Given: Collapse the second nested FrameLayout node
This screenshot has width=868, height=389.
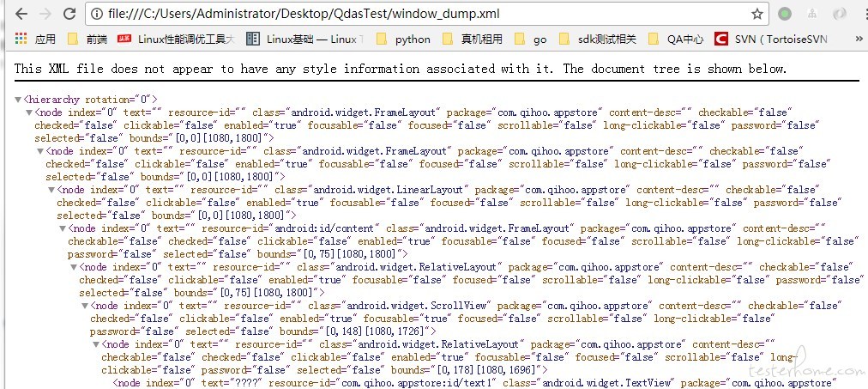Looking at the screenshot, I should [x=40, y=151].
